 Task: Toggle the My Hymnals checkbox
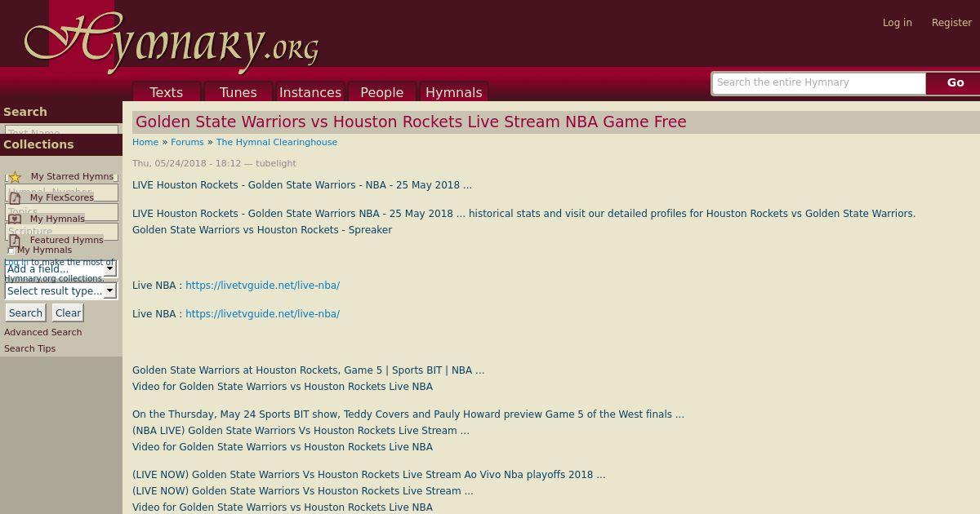[x=11, y=250]
